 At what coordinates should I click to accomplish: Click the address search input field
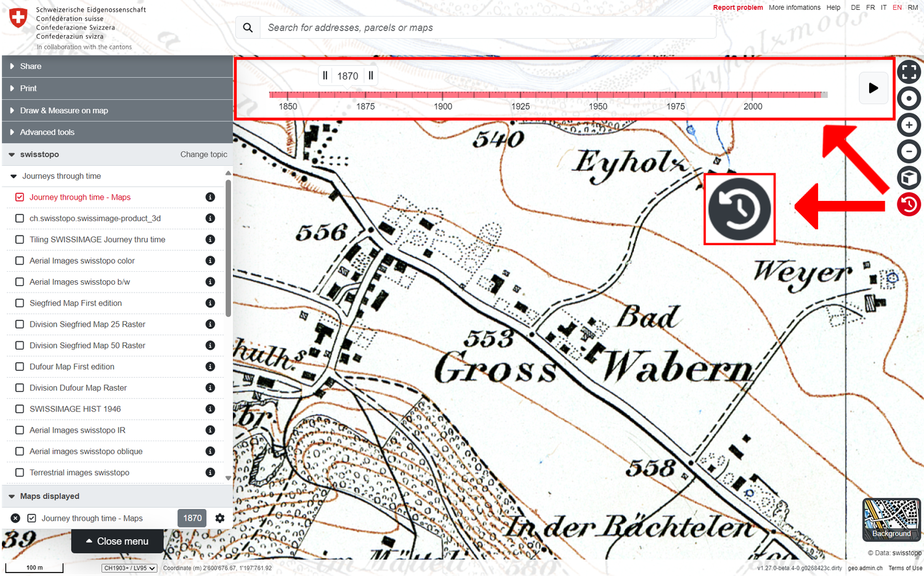[x=487, y=28]
